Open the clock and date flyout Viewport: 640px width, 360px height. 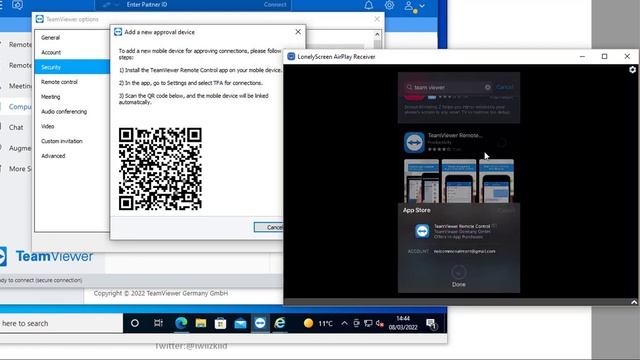point(403,323)
